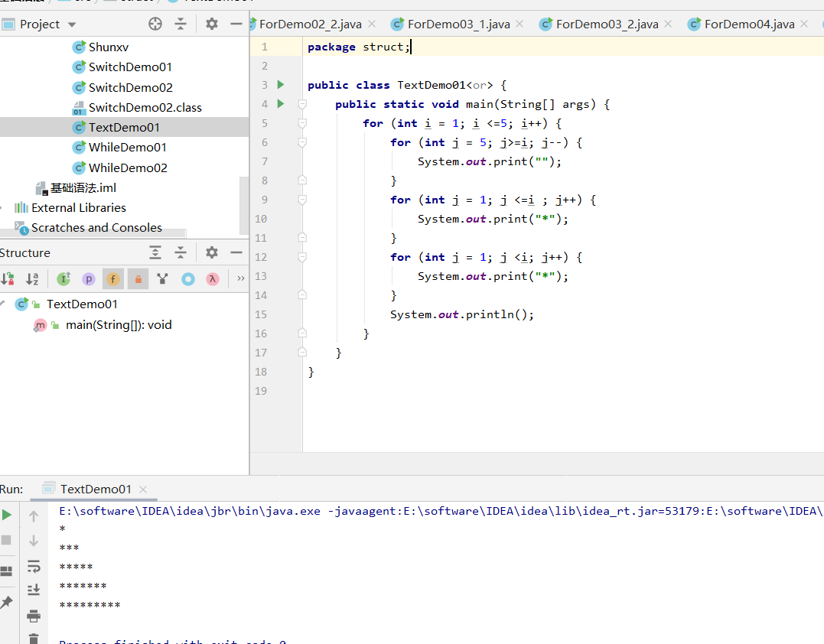Switch to ForDemo02_2.java tab
The height and width of the screenshot is (644, 824).
coord(310,24)
